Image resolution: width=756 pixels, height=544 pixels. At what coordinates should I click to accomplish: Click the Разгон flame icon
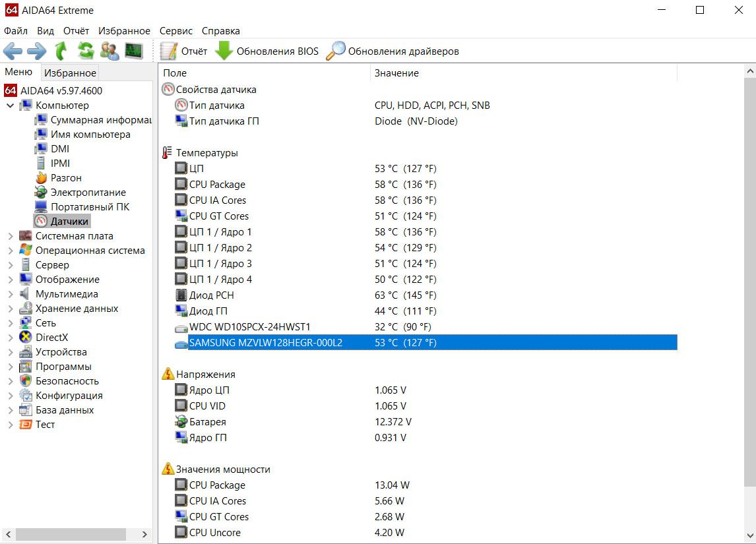click(x=42, y=178)
